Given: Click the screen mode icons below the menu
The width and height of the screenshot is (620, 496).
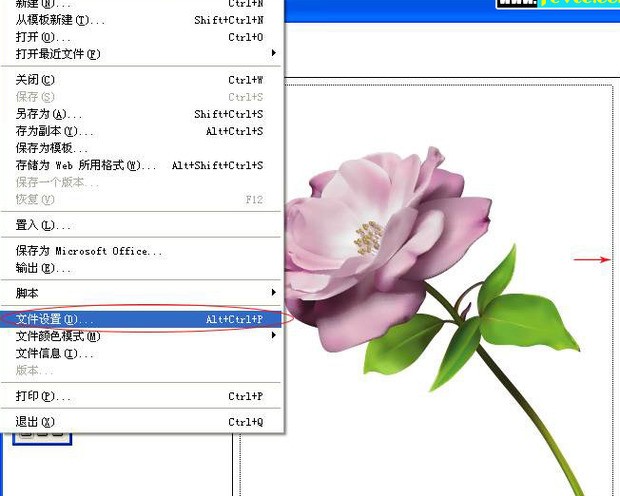Looking at the screenshot, I should coord(40,436).
